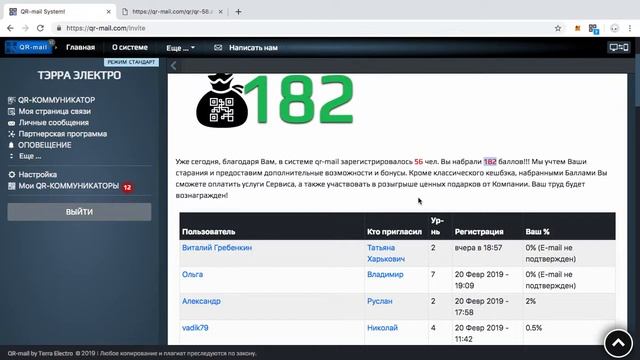Click the envelope icon beside Написать нам

(x=218, y=48)
